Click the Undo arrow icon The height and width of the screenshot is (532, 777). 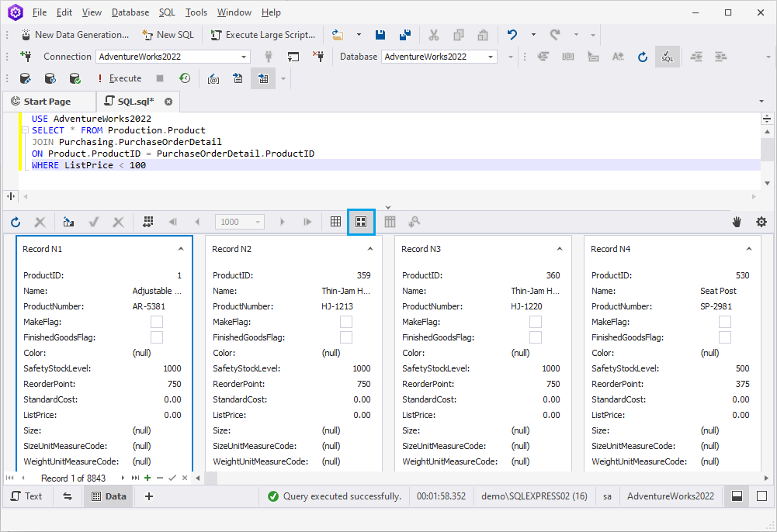coord(512,35)
